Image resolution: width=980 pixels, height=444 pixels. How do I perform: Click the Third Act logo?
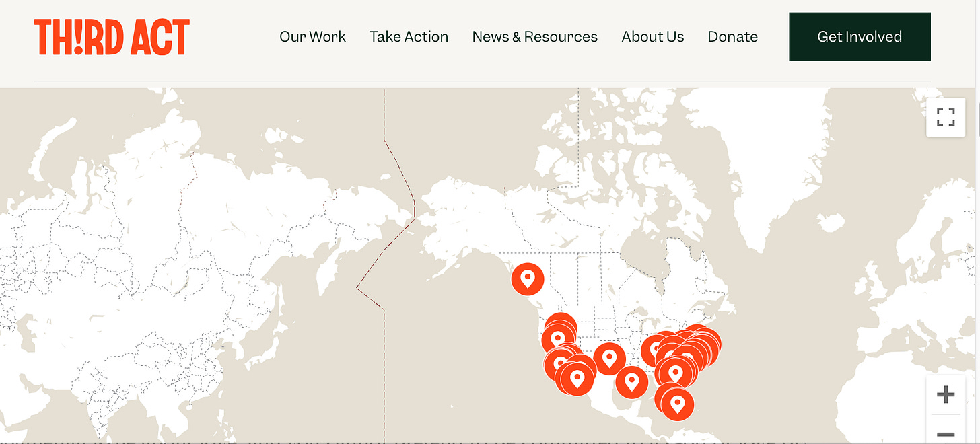pos(112,37)
